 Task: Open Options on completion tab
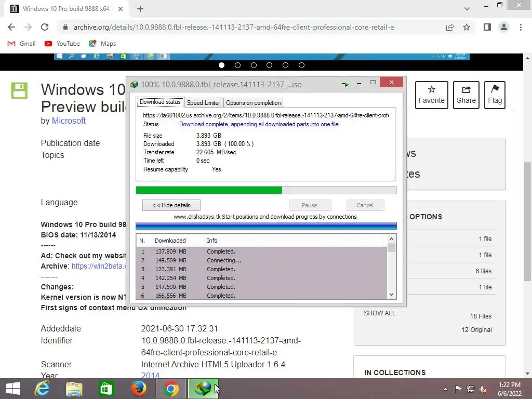pos(253,103)
